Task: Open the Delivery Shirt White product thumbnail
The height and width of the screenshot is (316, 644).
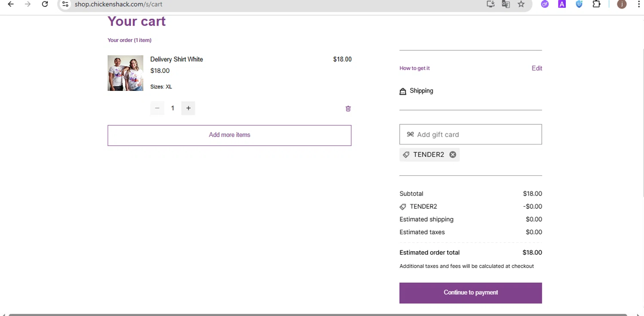Action: [x=125, y=73]
